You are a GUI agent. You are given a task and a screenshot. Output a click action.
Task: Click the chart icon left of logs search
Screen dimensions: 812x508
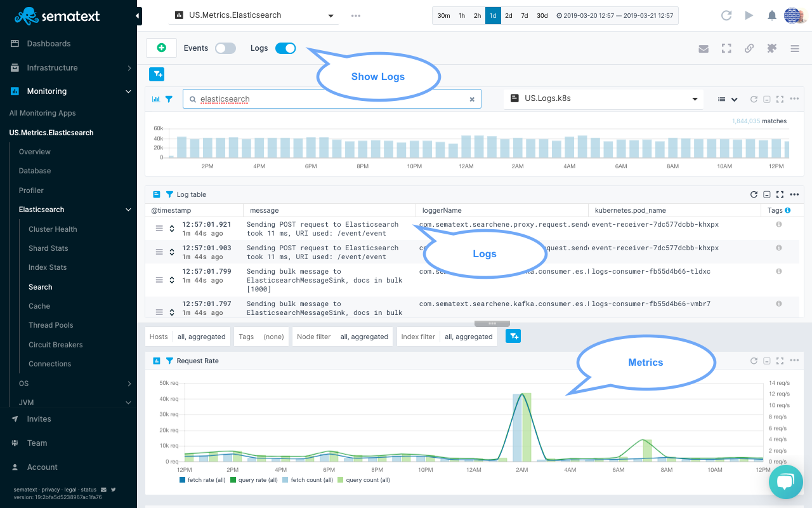(x=156, y=99)
